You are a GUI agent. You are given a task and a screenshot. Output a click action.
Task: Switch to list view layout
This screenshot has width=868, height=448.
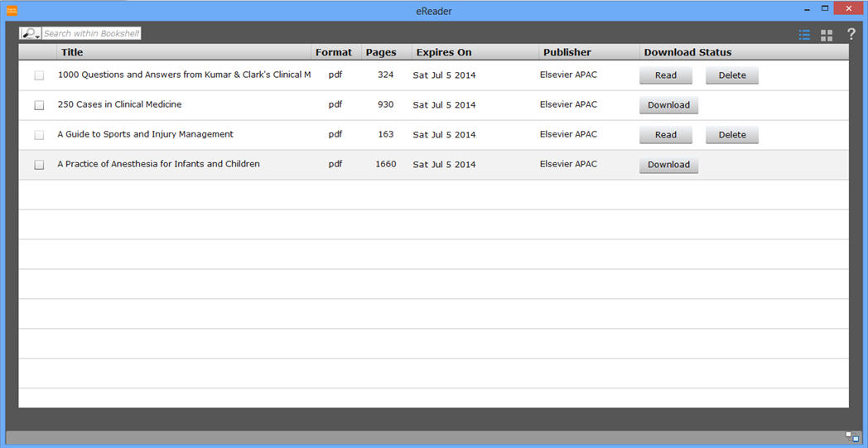[x=804, y=35]
